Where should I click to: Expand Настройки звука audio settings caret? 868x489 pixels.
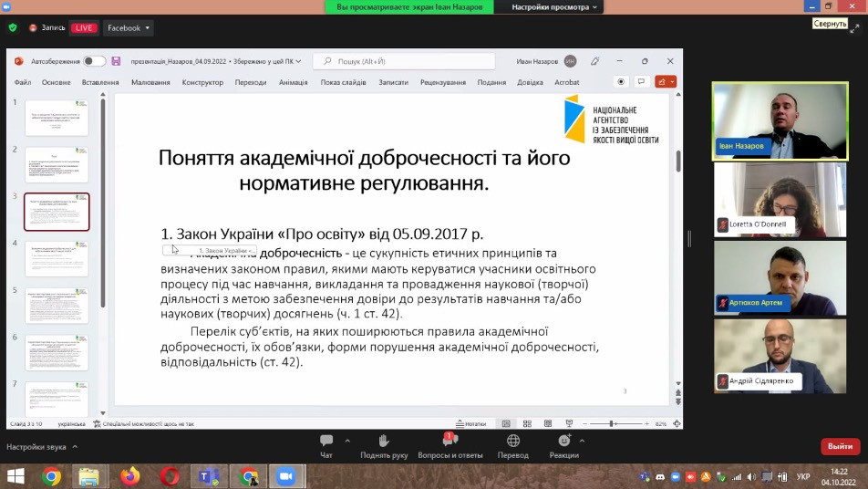pos(75,446)
